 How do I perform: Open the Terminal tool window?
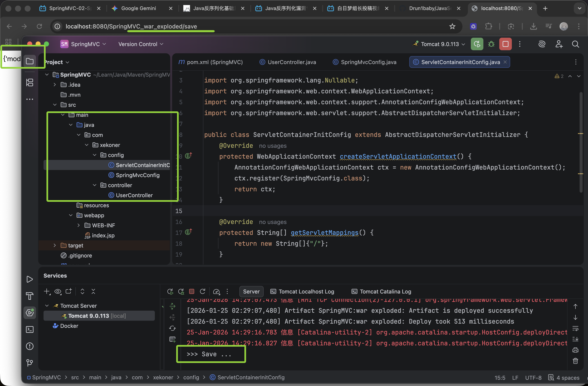coord(30,329)
